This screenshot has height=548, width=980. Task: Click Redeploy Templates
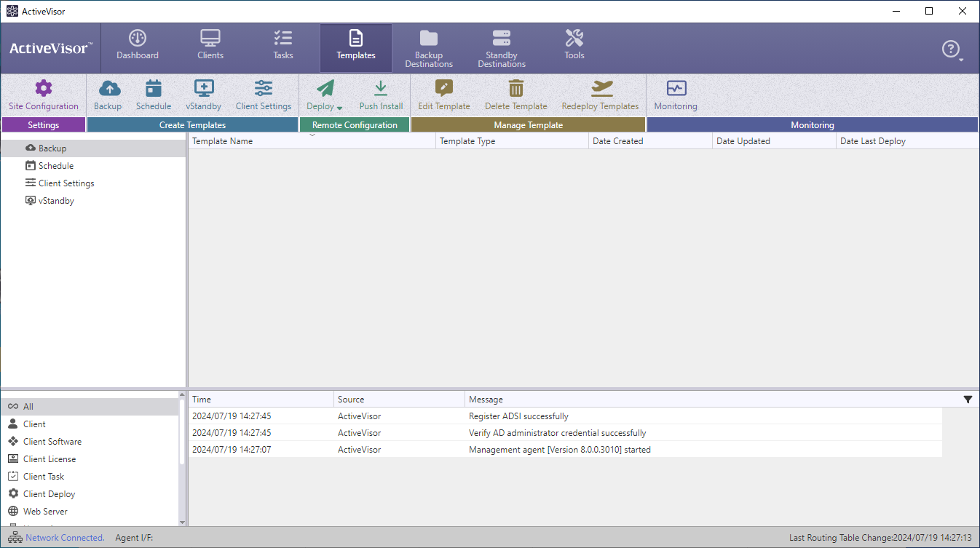(600, 95)
